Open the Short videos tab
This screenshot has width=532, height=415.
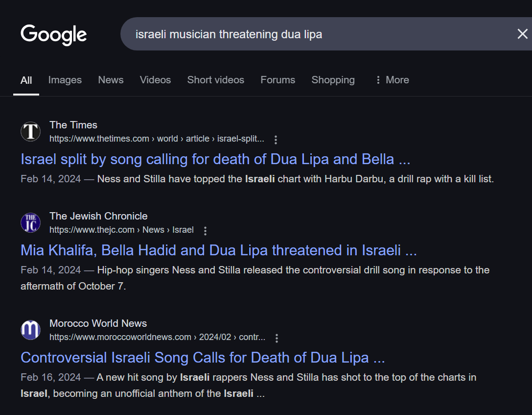click(x=216, y=80)
